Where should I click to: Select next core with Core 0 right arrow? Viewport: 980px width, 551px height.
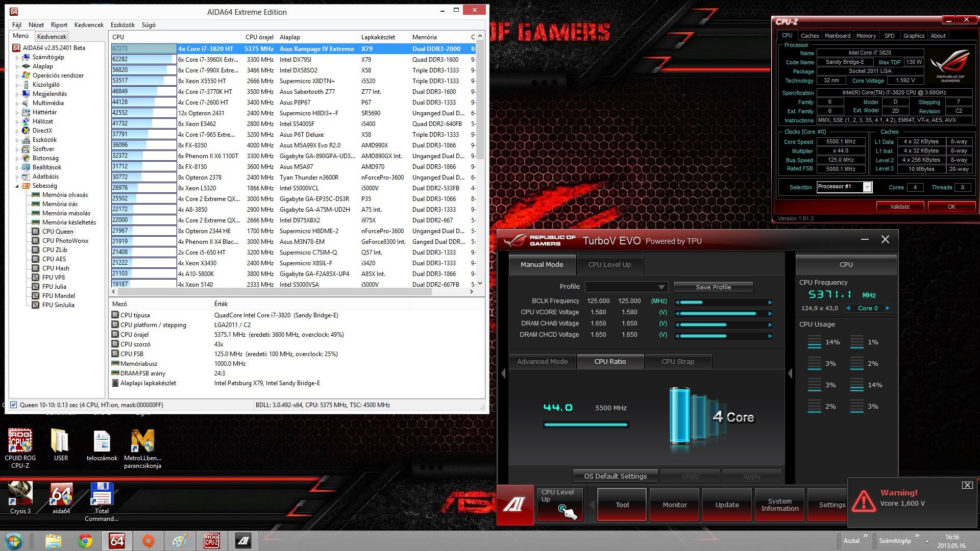coord(888,308)
